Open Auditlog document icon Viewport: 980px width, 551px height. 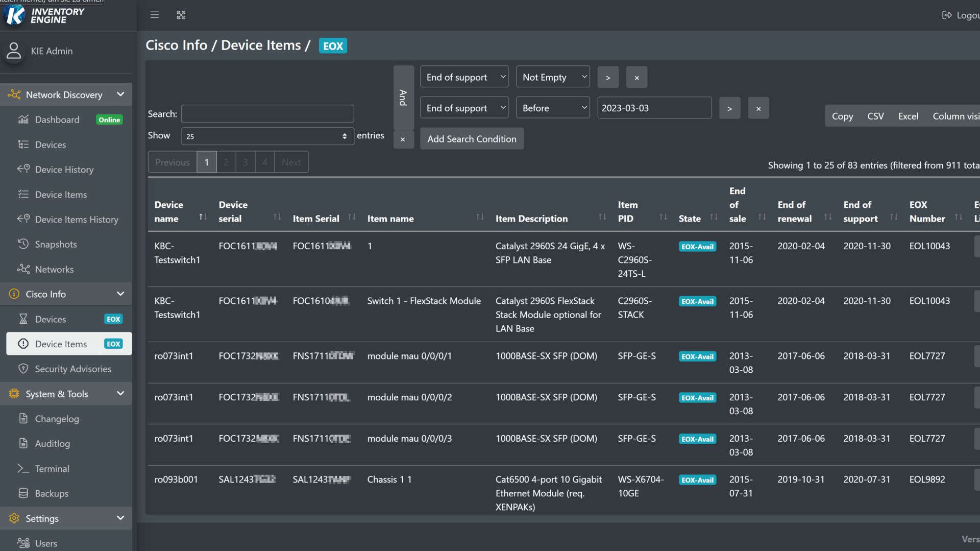pos(23,443)
